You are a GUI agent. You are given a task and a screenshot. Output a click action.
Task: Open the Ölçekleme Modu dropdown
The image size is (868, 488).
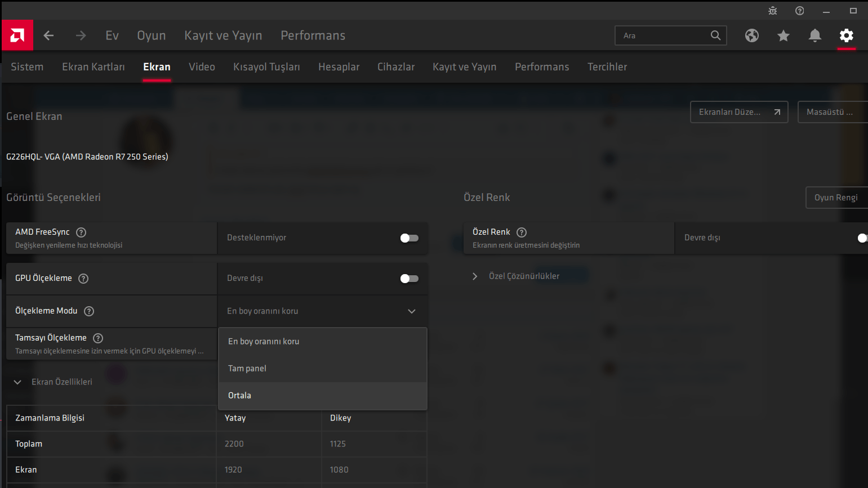(x=322, y=311)
